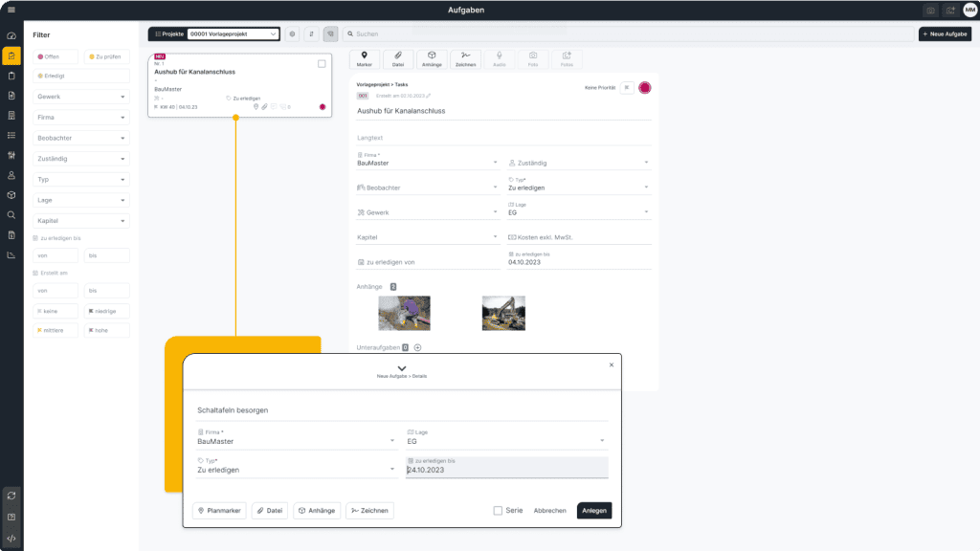The width and height of the screenshot is (980, 551).
Task: Toggle the Offen status filter
Action: pos(57,56)
